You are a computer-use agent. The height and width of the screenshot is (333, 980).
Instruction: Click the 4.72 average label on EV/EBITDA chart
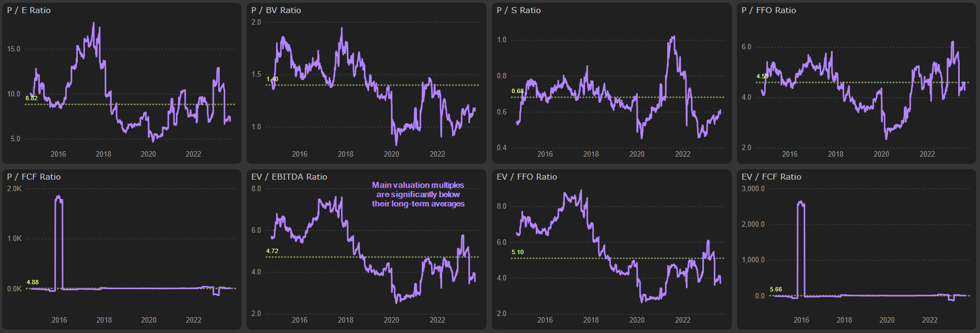[x=272, y=251]
